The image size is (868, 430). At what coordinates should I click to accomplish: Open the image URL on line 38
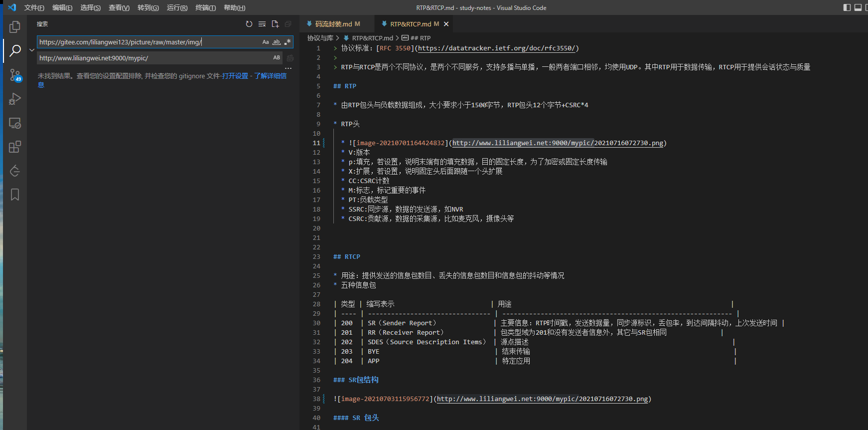(542, 399)
